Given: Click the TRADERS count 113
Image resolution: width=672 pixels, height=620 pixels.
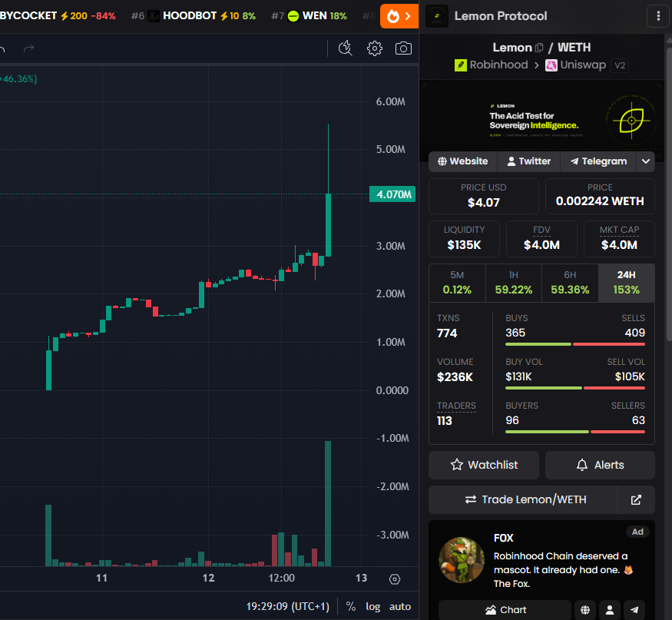Looking at the screenshot, I should pyautogui.click(x=445, y=421).
